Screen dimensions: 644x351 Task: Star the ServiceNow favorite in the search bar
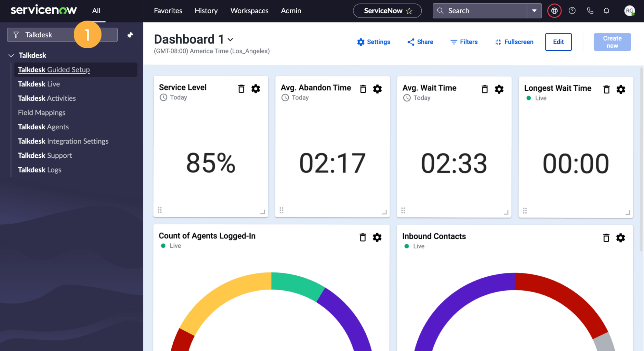(x=409, y=11)
